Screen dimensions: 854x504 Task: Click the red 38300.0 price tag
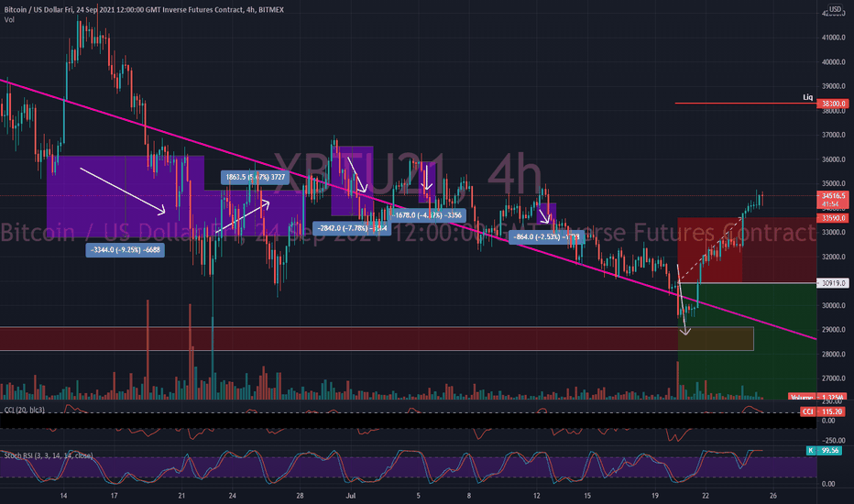(x=833, y=104)
